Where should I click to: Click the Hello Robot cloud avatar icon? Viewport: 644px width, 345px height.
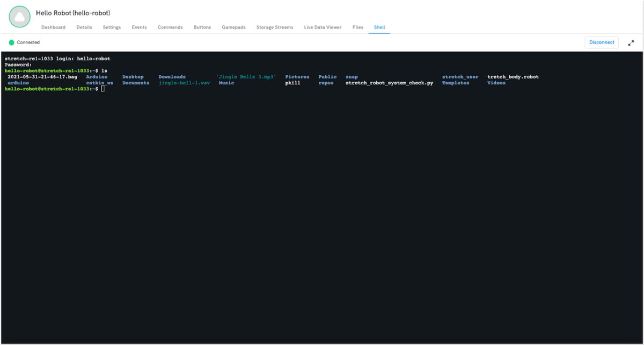pyautogui.click(x=20, y=17)
